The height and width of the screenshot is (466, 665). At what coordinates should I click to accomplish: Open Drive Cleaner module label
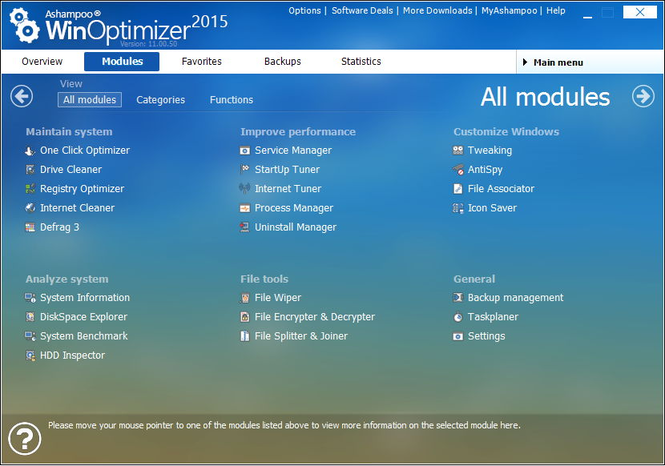point(71,170)
